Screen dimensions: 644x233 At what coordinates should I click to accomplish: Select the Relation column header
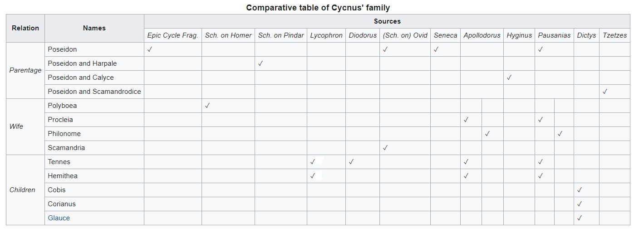point(25,28)
